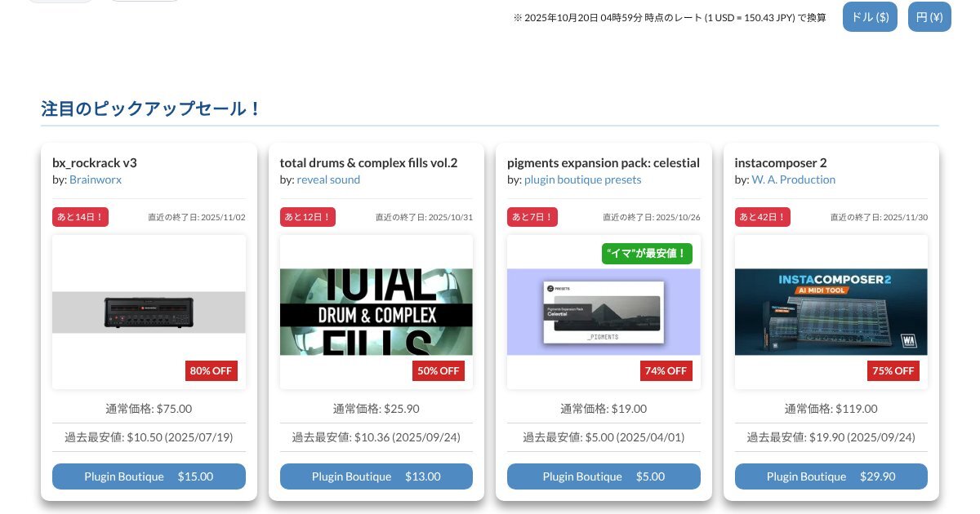Click 過去最安値: $10.50 (2025/07/19) text

149,437
